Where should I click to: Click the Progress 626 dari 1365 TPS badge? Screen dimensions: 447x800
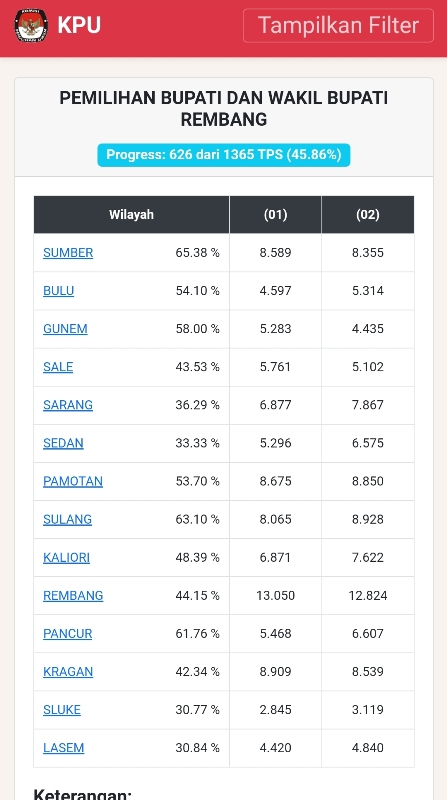coord(224,155)
